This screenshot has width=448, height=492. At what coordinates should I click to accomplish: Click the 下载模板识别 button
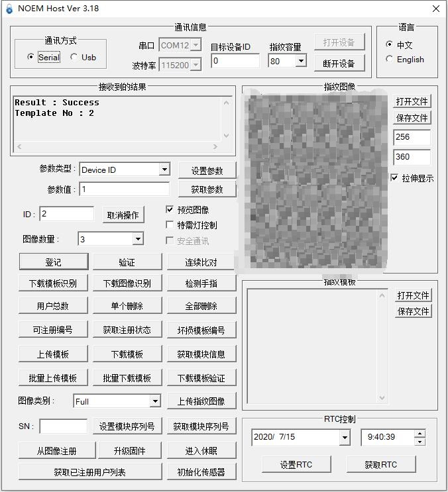point(53,283)
